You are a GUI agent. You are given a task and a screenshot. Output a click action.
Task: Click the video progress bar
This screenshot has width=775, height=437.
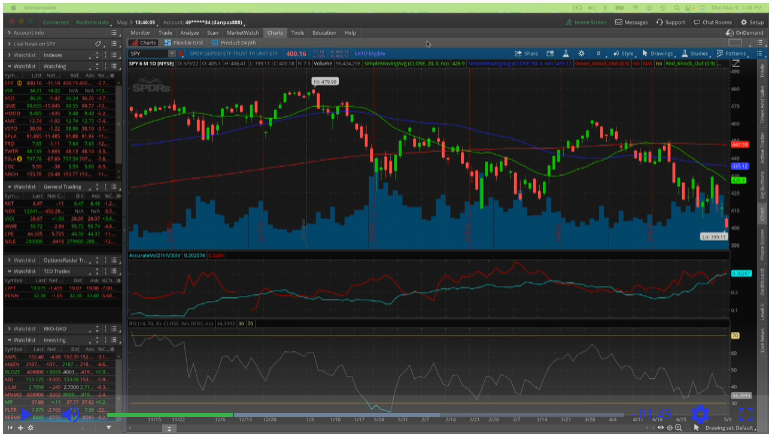pyautogui.click(x=366, y=415)
